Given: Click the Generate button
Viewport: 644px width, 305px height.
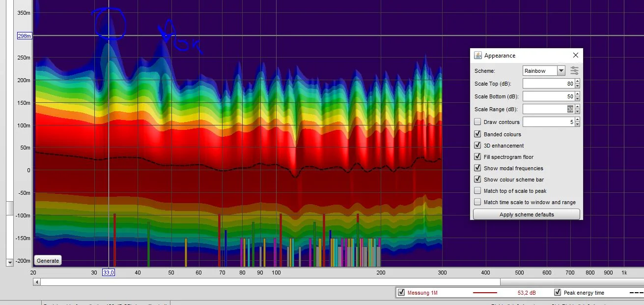Looking at the screenshot, I should click(48, 261).
